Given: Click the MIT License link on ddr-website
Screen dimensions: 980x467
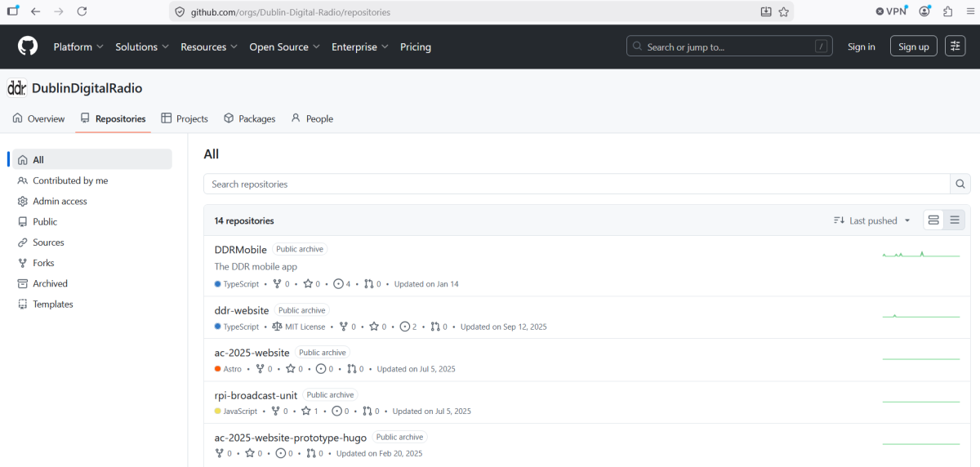Looking at the screenshot, I should (299, 327).
